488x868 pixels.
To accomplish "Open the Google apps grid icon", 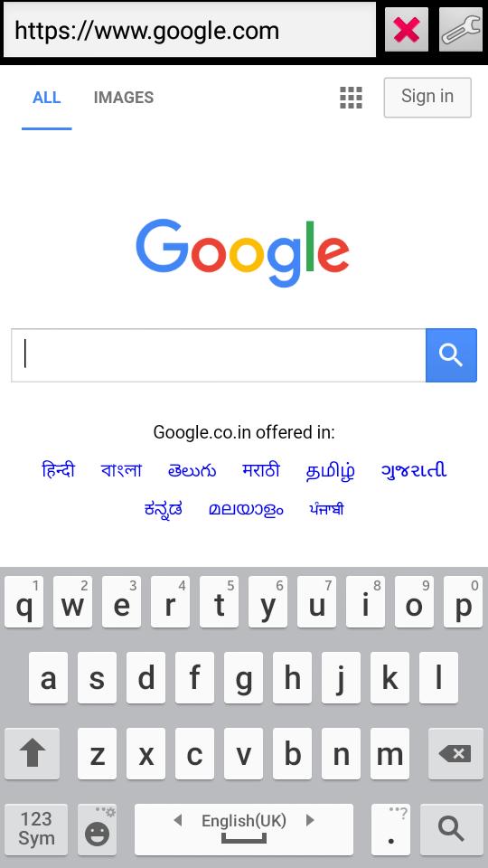I will point(351,98).
